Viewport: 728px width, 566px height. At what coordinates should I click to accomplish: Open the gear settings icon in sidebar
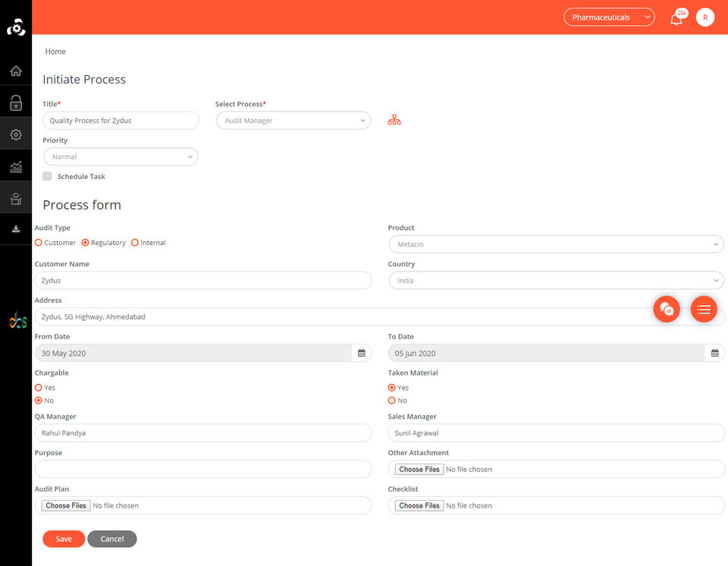point(16,135)
